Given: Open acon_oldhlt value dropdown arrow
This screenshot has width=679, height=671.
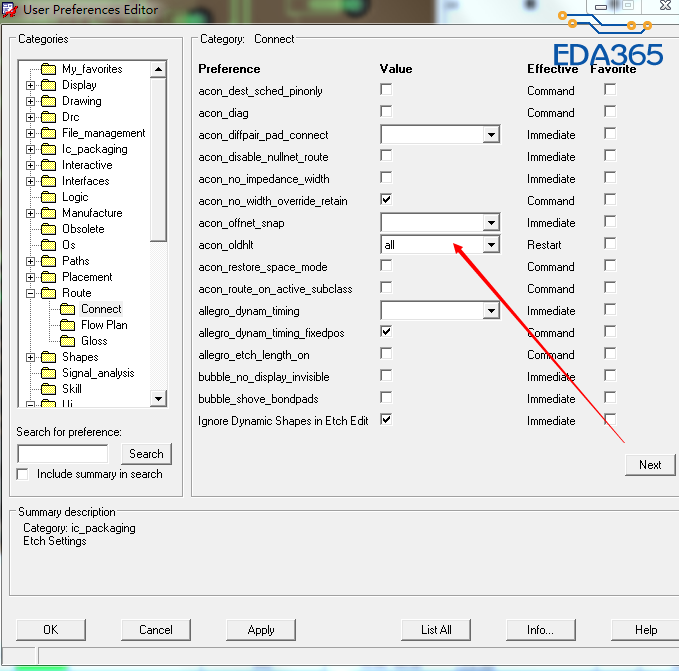Looking at the screenshot, I should 491,245.
